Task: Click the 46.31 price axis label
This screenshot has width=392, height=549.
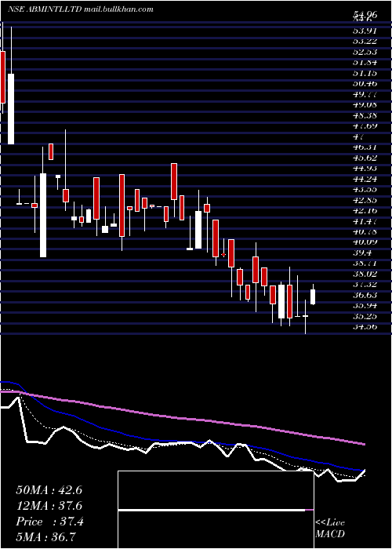Action: pos(365,147)
